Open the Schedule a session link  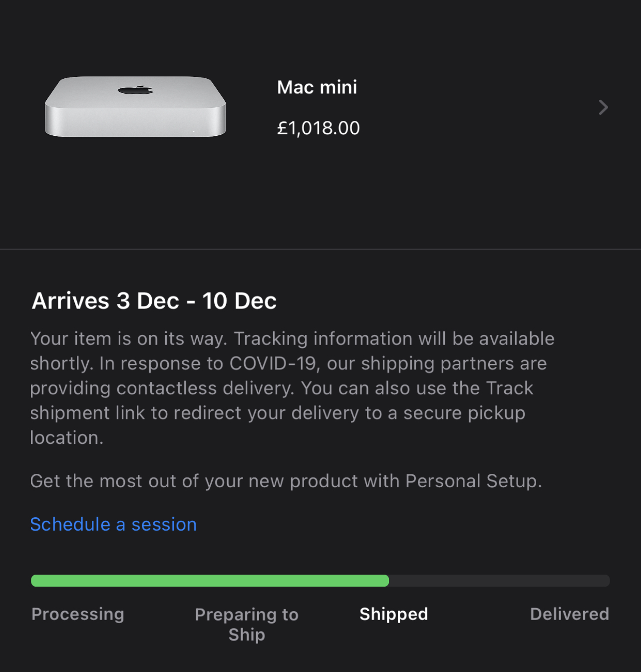[113, 524]
